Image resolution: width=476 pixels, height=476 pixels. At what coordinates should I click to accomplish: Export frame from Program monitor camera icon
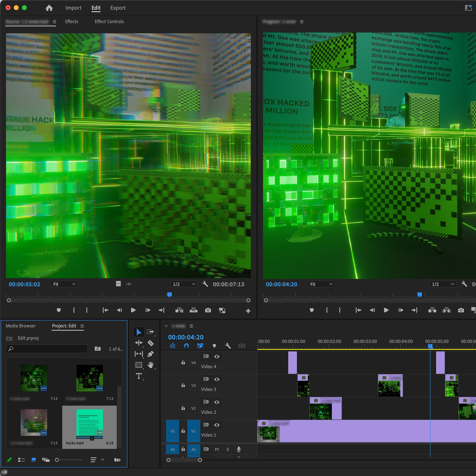[461, 310]
